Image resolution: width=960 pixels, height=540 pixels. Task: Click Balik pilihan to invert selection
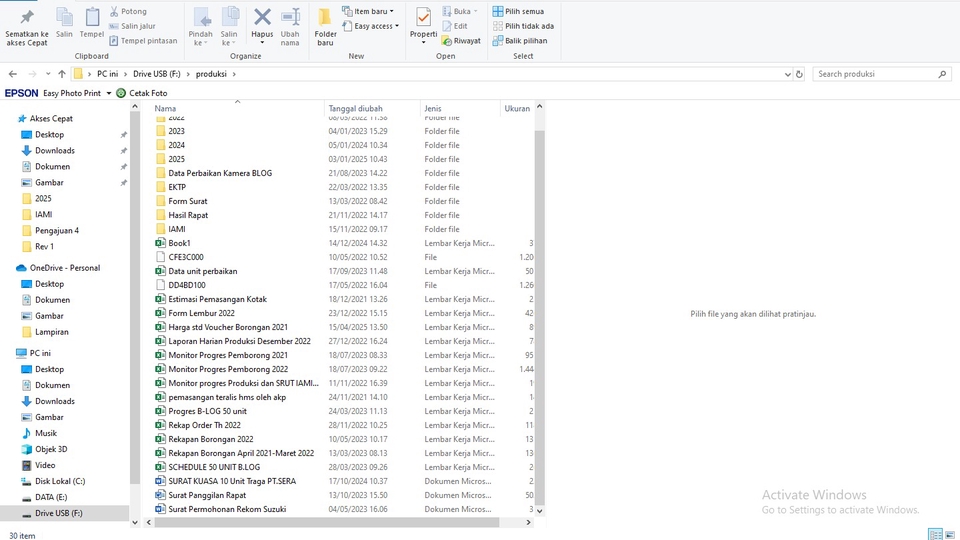coord(519,41)
